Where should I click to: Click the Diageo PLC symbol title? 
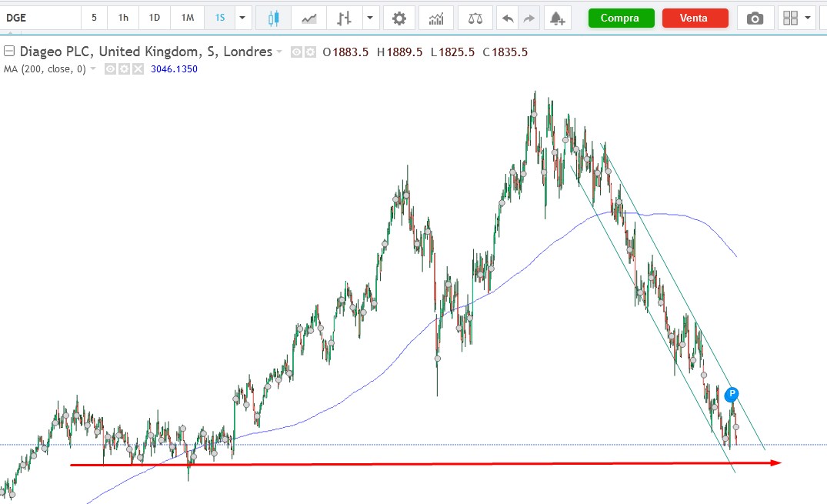[x=145, y=52]
